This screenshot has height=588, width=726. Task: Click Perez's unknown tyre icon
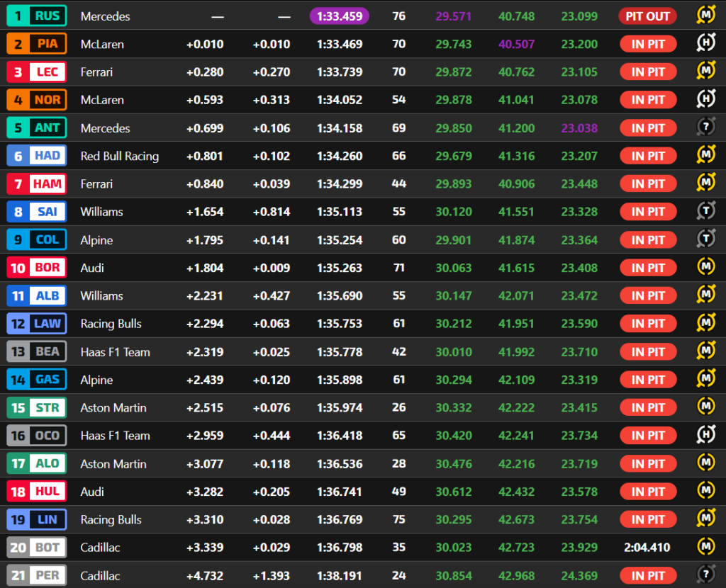click(705, 576)
